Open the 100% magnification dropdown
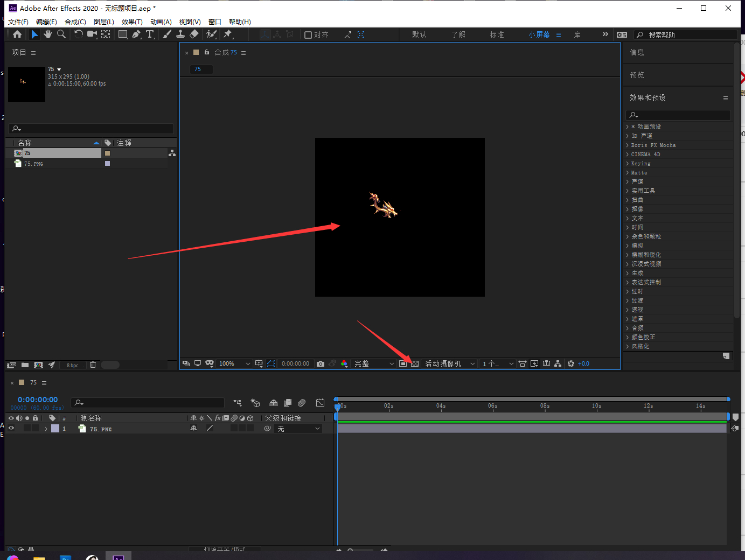The width and height of the screenshot is (745, 560). coord(234,364)
